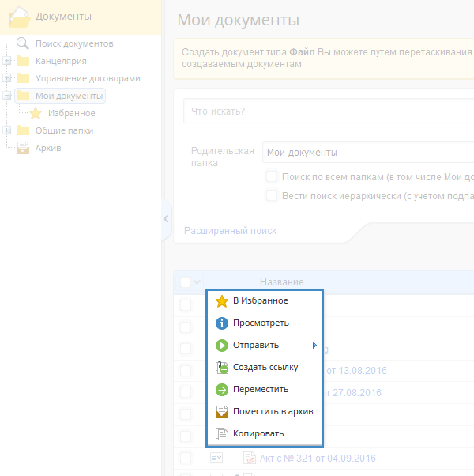Click the blue info icon beside Просмотреть
Image resolution: width=474 pixels, height=476 pixels.
222,323
